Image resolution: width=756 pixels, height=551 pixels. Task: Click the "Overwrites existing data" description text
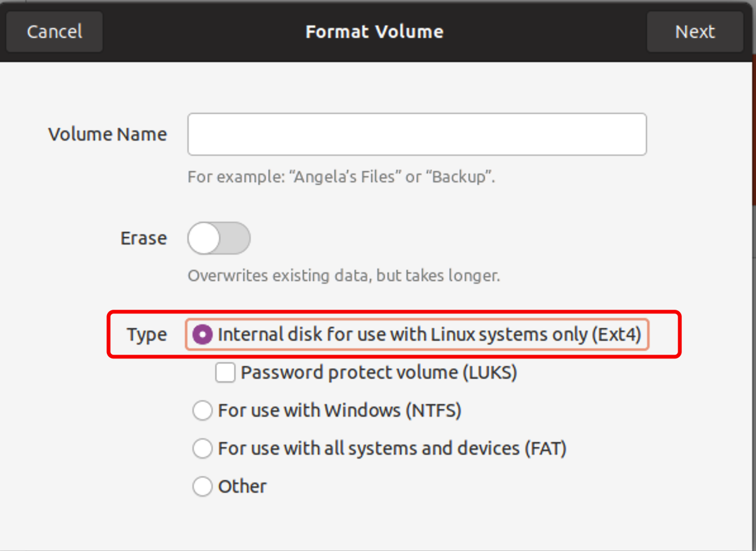tap(343, 276)
